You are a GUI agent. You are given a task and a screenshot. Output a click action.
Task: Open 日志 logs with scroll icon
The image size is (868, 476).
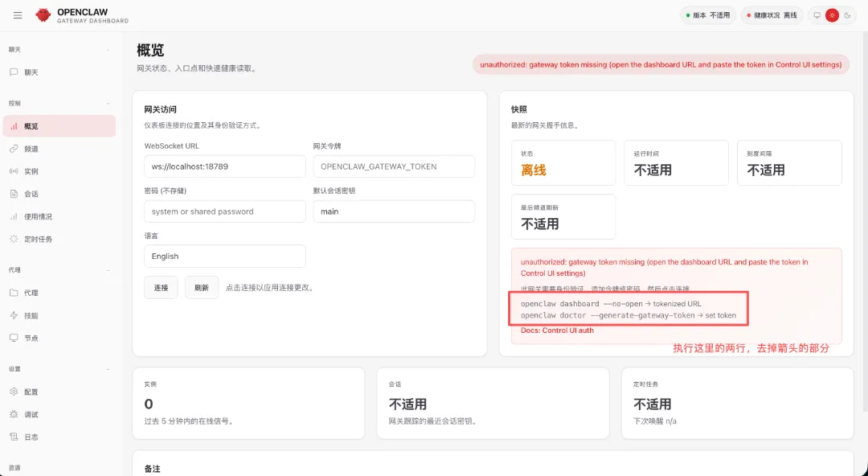(59, 437)
